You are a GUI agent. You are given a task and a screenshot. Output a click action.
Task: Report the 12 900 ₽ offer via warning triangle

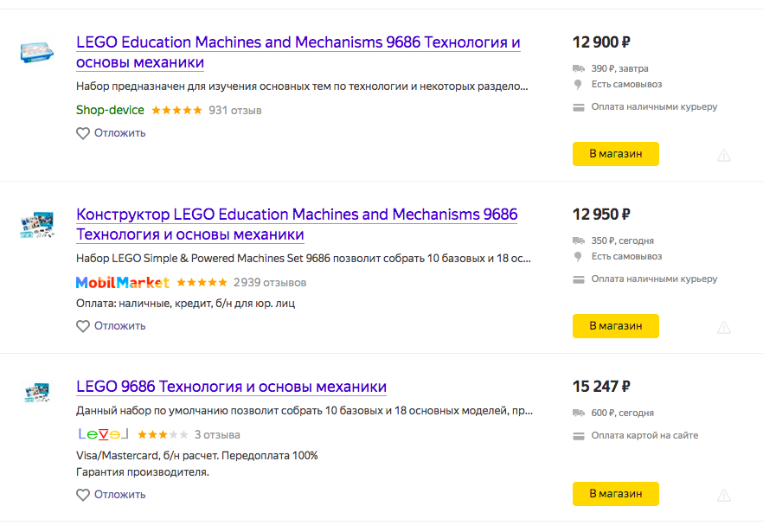[723, 155]
